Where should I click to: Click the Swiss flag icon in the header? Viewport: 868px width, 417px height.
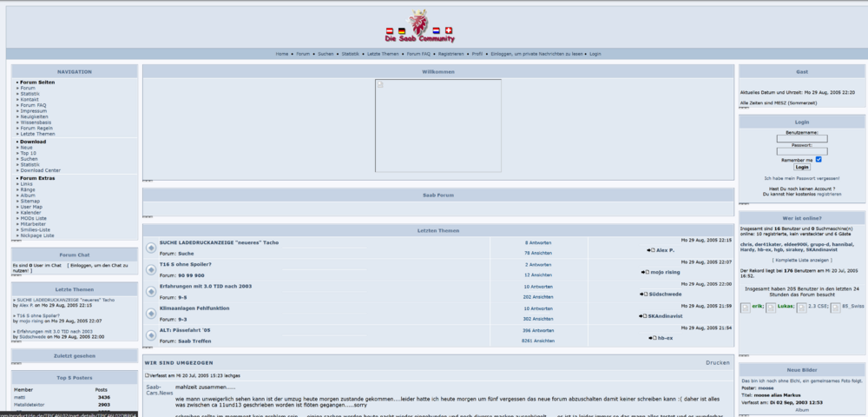pyautogui.click(x=449, y=31)
